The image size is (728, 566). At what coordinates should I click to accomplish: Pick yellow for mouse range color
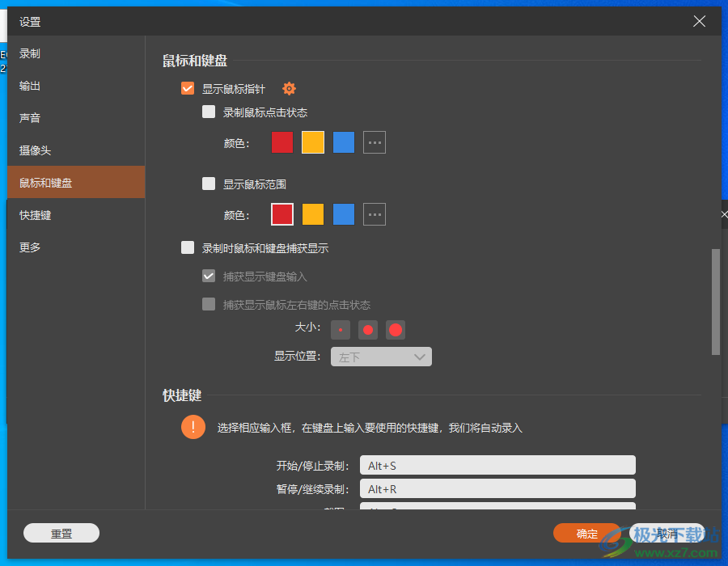pos(313,214)
